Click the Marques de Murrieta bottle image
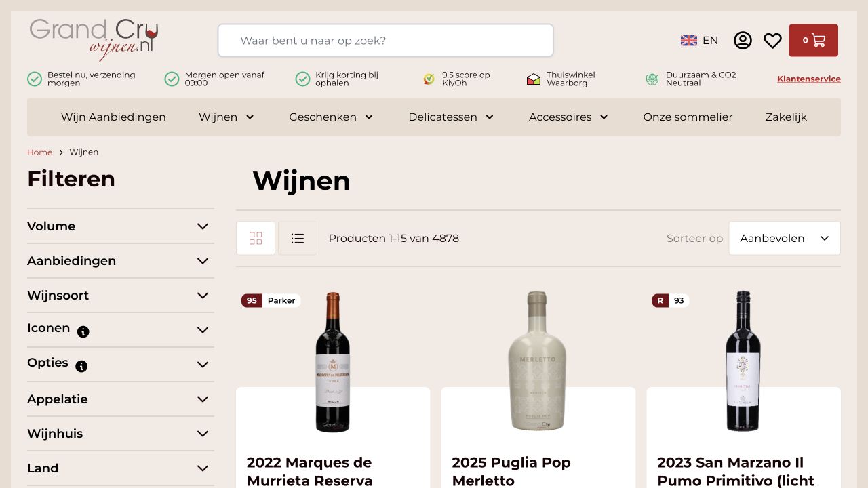868x488 pixels. [333, 362]
